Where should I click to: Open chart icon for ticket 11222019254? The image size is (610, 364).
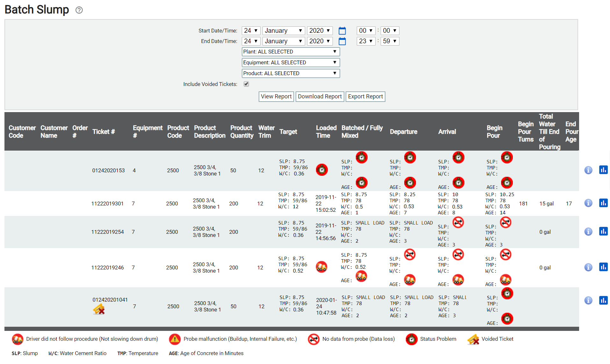(603, 231)
